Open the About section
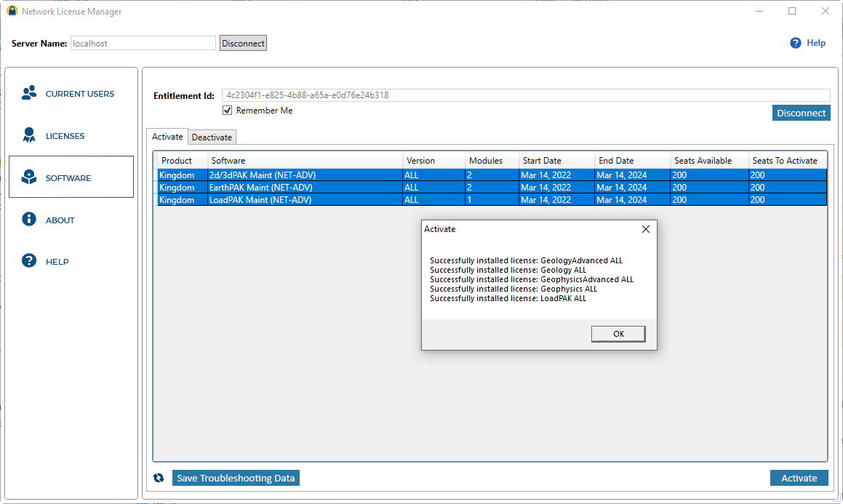 (71, 220)
